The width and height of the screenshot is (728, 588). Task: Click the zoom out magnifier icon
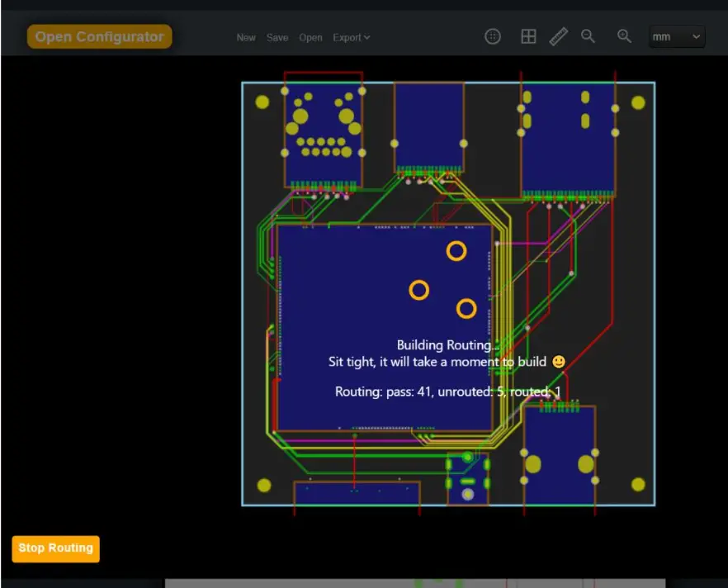pos(588,36)
